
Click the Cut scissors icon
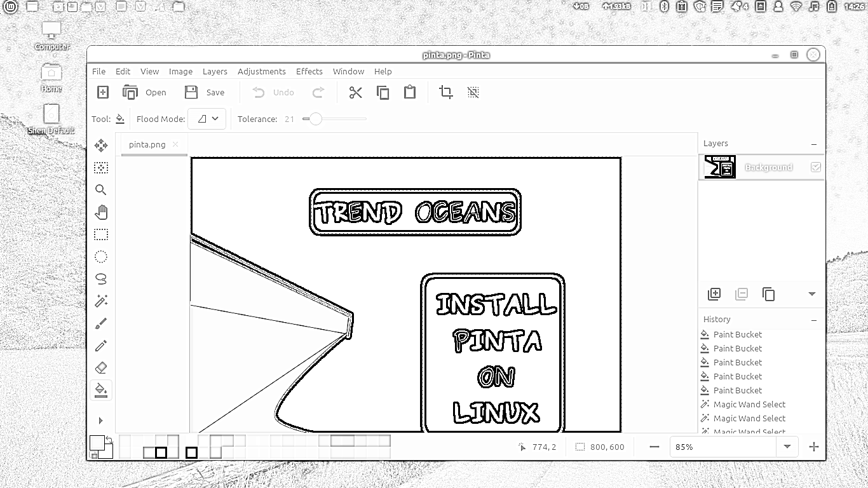(355, 93)
